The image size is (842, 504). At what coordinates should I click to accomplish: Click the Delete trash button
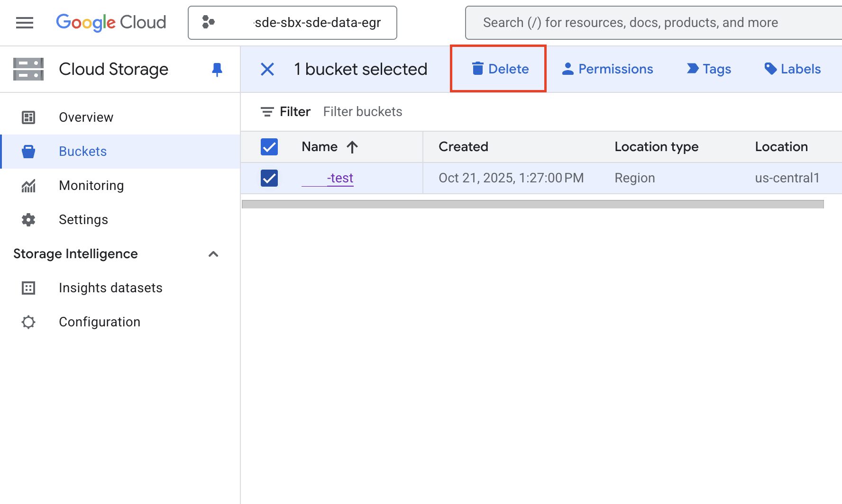tap(500, 69)
